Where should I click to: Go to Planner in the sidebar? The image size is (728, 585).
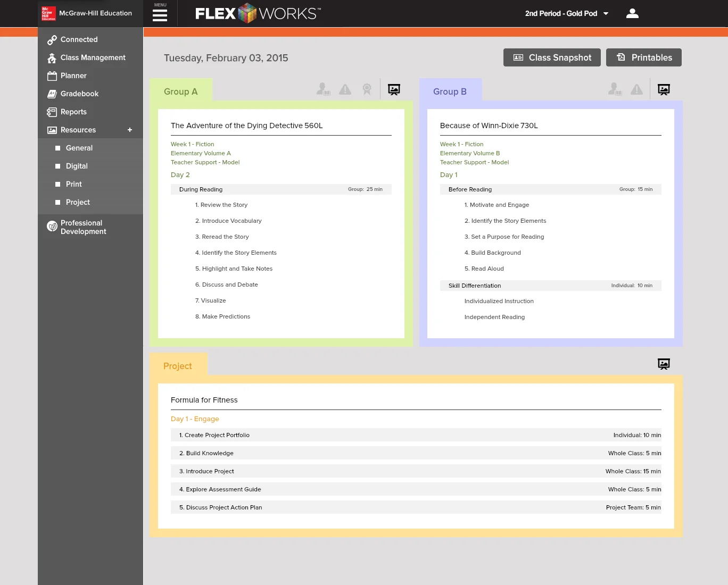coord(73,76)
